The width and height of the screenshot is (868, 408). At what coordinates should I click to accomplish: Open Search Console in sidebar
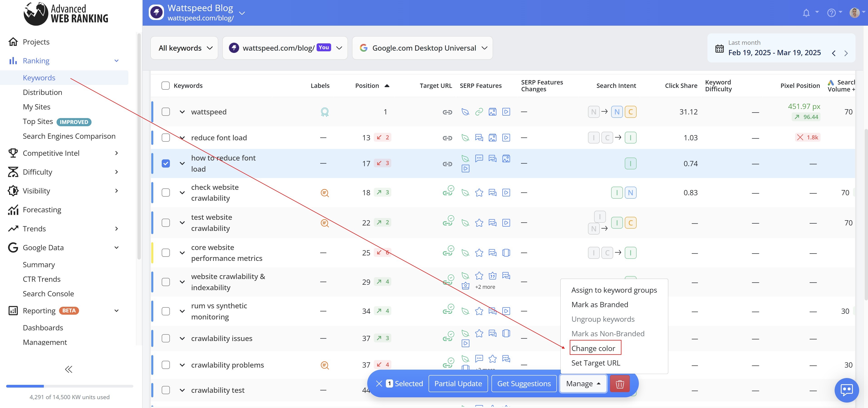(48, 294)
